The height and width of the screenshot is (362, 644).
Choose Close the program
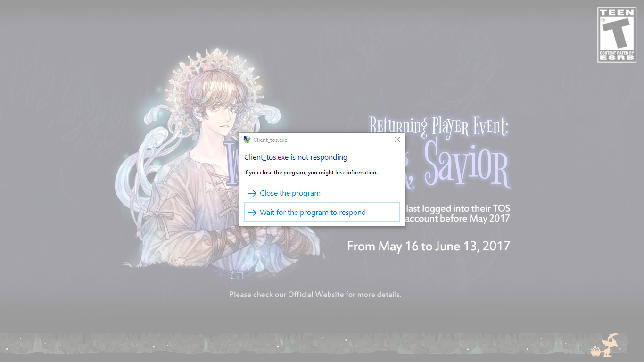coord(290,193)
